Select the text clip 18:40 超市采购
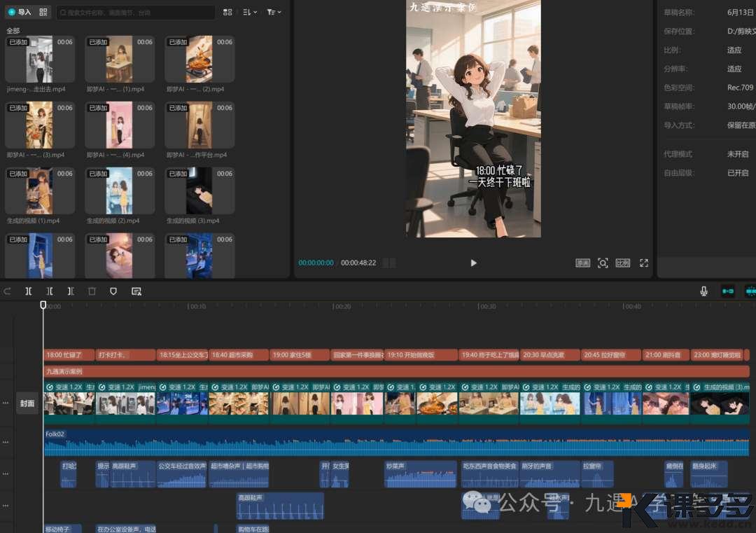 239,355
